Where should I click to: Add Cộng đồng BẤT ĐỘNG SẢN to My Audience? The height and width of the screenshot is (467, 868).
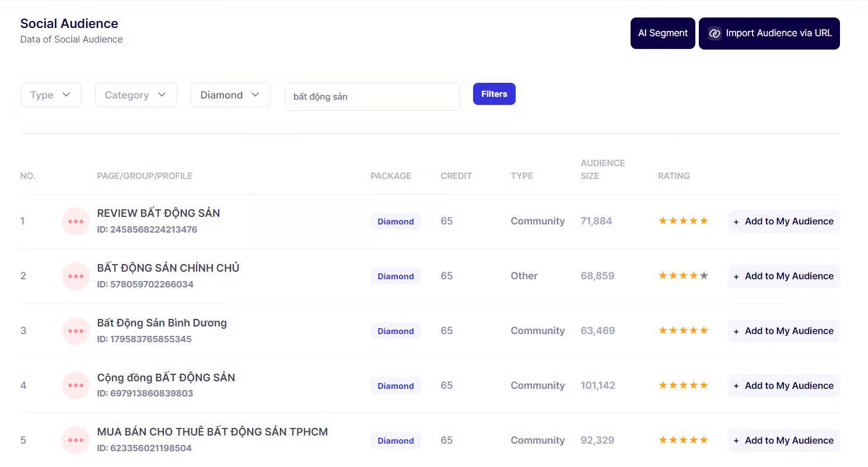pos(783,385)
